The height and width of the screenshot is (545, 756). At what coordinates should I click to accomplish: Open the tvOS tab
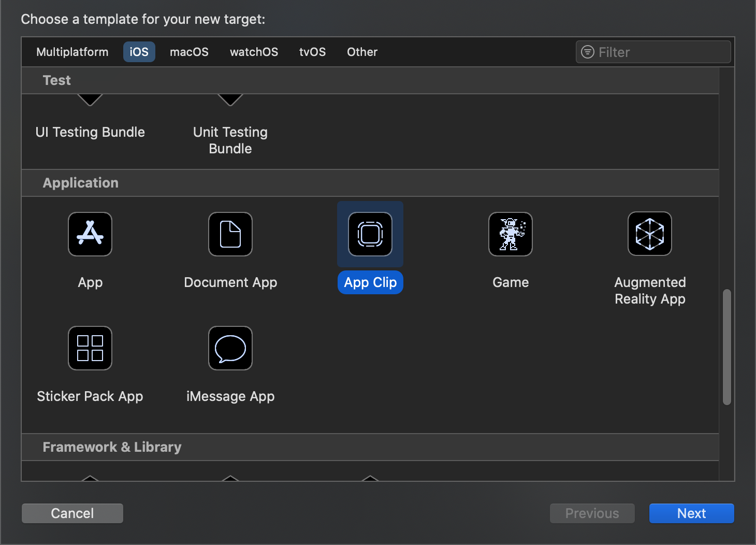(x=313, y=52)
